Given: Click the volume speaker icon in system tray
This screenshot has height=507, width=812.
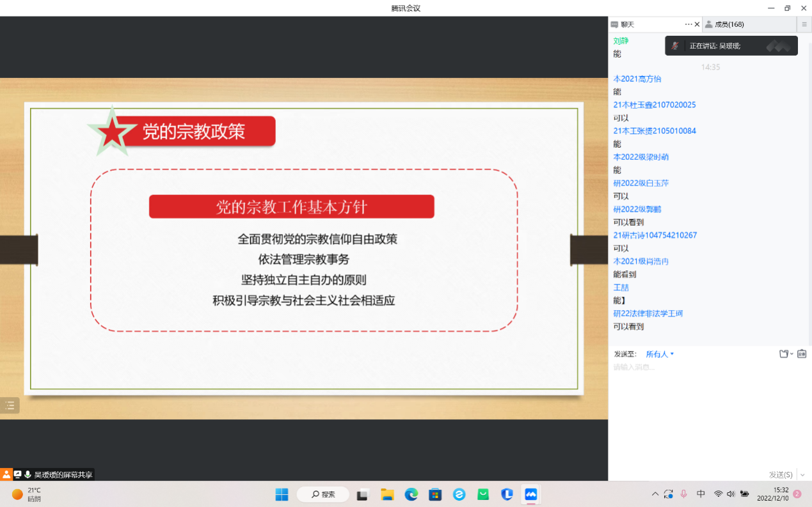Looking at the screenshot, I should [x=731, y=494].
